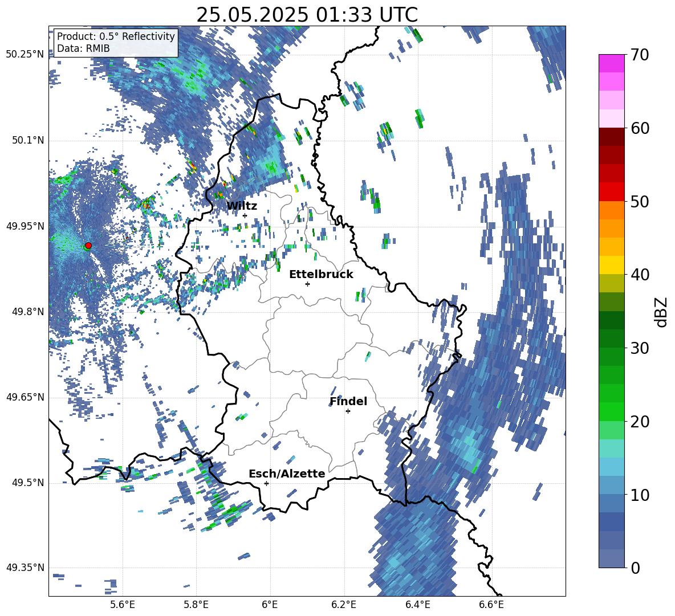
Task: Click the 0 colorbar tick label
Action: pyautogui.click(x=635, y=568)
